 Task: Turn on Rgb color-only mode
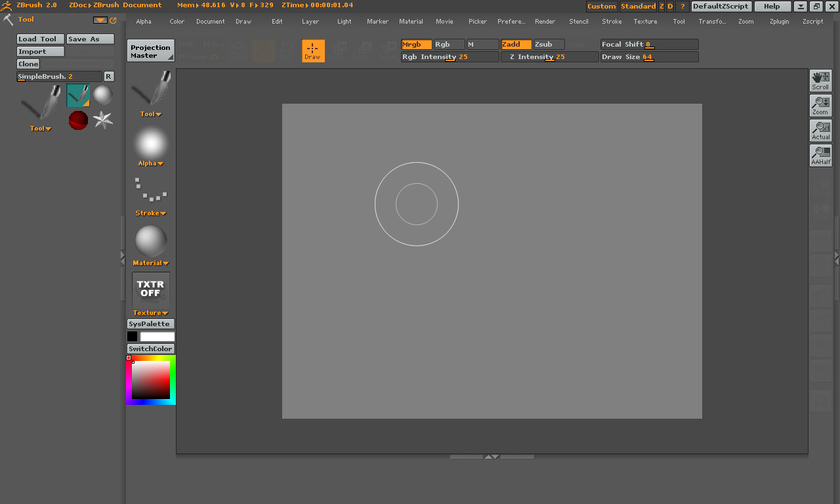point(449,45)
